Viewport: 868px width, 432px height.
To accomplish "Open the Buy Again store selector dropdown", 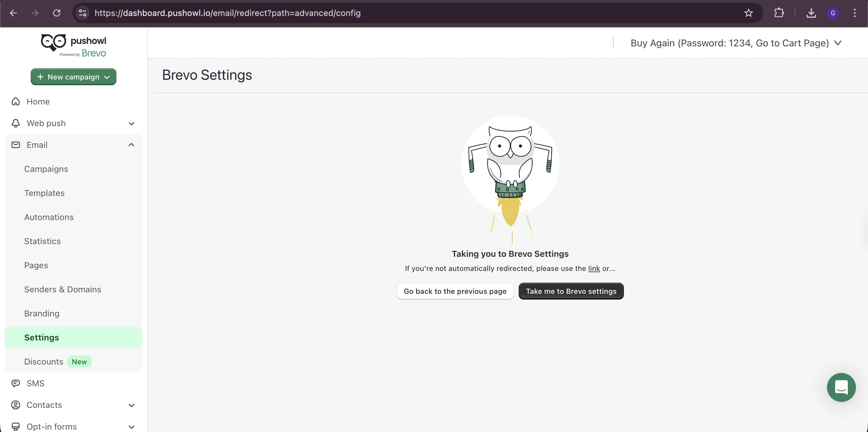I will tap(736, 43).
